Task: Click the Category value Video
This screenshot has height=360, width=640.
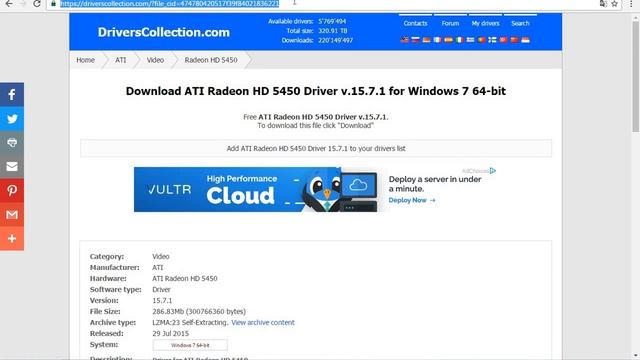Action: point(161,257)
